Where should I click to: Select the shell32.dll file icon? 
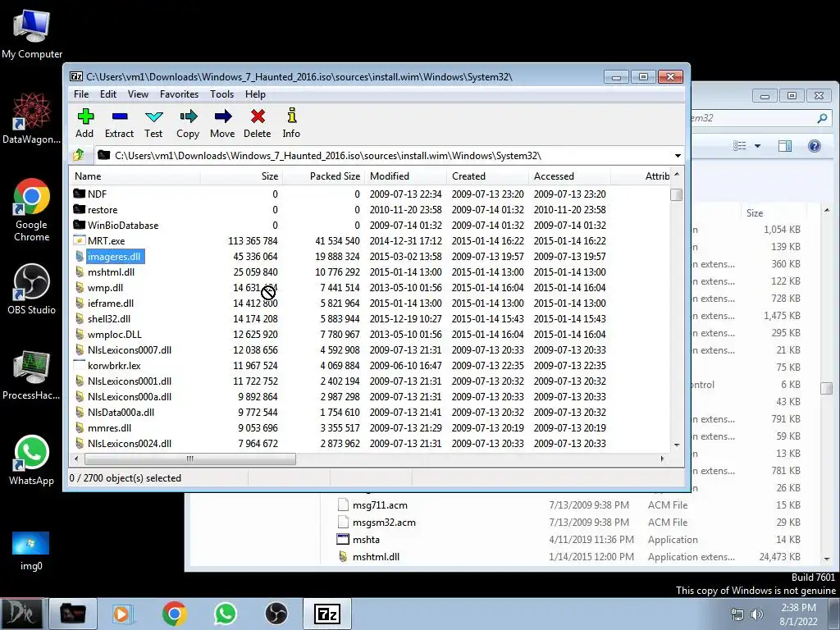(80, 319)
